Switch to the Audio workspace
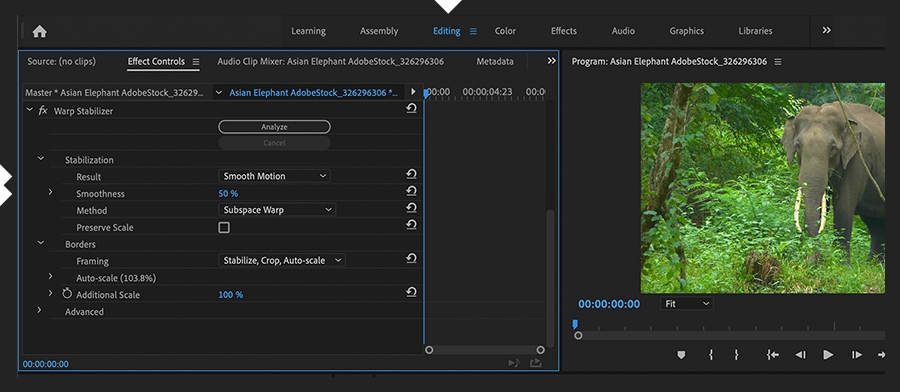This screenshot has width=900, height=392. click(x=623, y=31)
